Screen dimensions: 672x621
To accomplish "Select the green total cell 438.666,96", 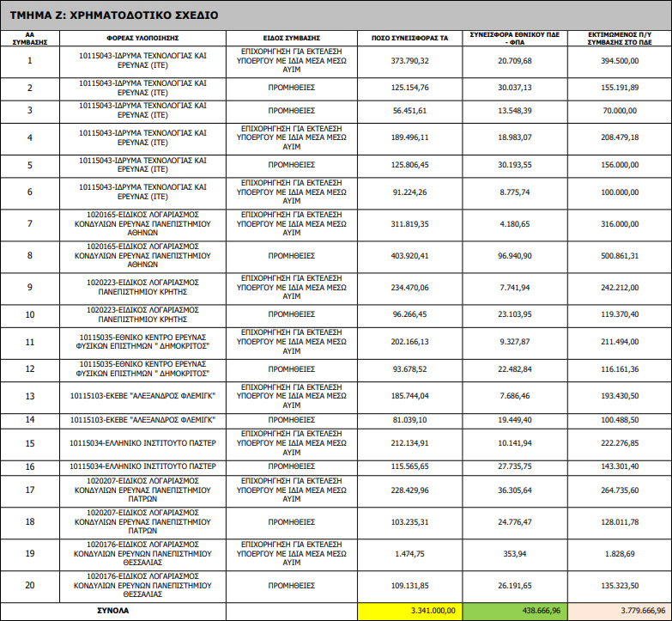I will pos(514,610).
